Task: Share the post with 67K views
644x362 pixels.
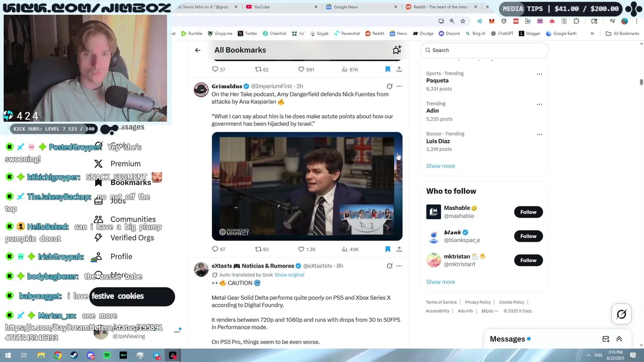Action: (x=399, y=69)
